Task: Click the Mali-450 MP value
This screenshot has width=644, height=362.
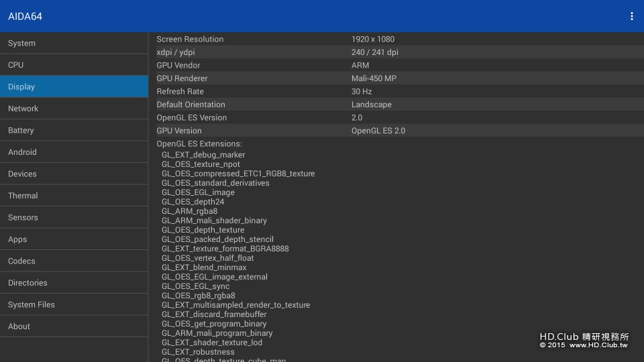Action: [374, 78]
